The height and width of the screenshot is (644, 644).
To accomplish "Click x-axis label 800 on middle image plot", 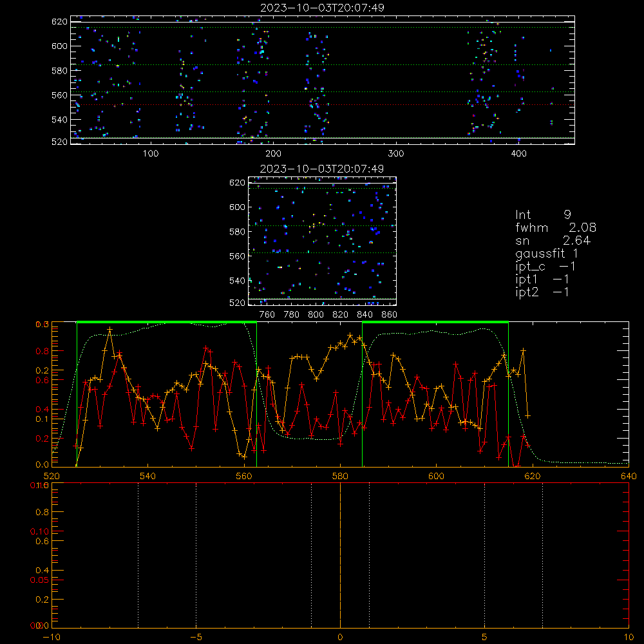I will (316, 315).
